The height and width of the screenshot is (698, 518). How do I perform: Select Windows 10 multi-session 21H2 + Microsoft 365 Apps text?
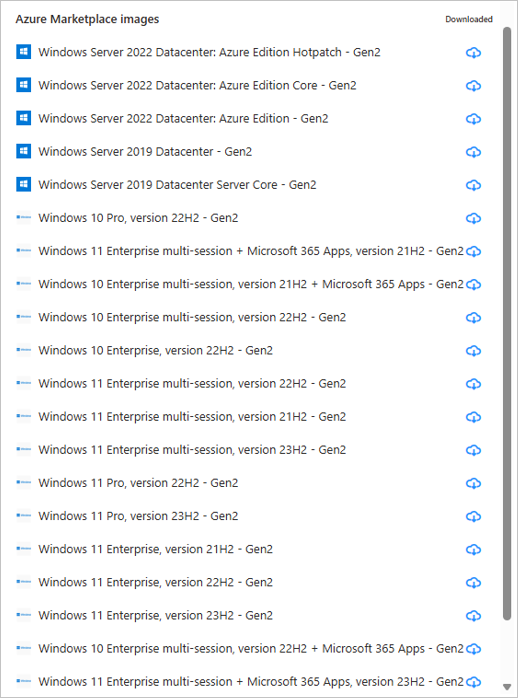pos(251,284)
